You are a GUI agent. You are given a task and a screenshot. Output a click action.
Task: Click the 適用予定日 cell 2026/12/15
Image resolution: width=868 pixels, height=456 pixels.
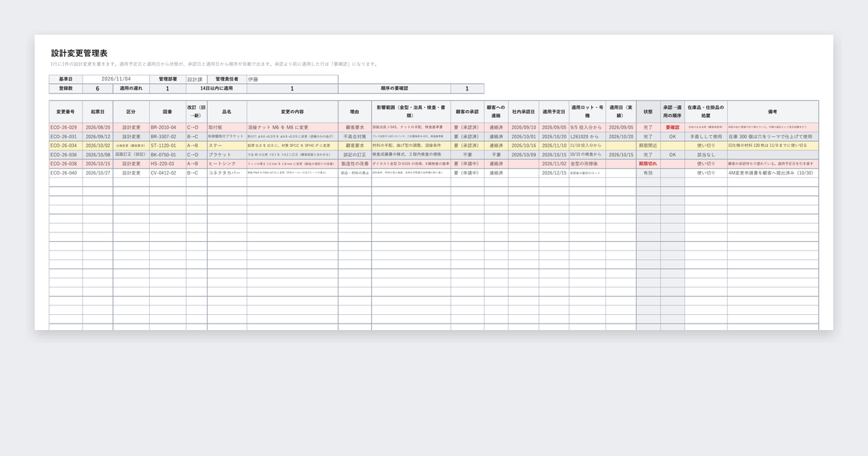pos(554,173)
